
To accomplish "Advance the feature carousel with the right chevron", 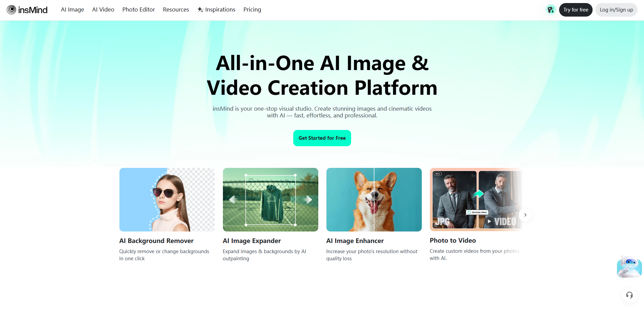I will coord(525,215).
